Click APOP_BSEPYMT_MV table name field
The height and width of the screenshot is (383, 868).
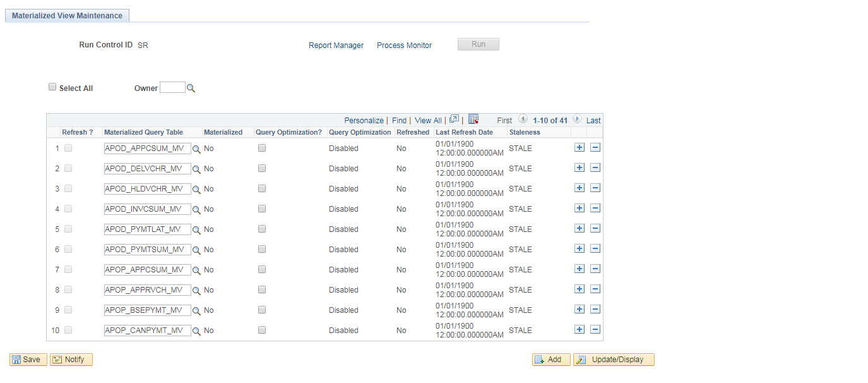tap(148, 310)
